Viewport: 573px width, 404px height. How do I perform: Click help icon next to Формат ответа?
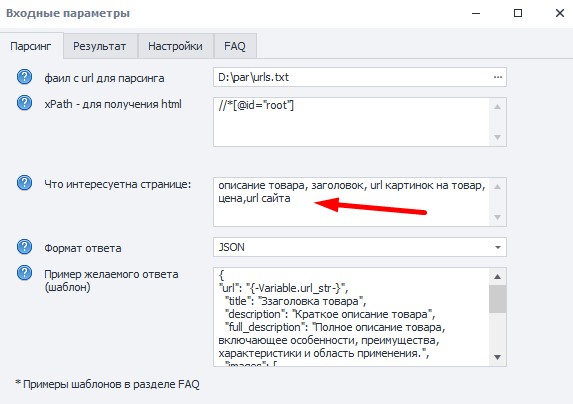[x=24, y=247]
